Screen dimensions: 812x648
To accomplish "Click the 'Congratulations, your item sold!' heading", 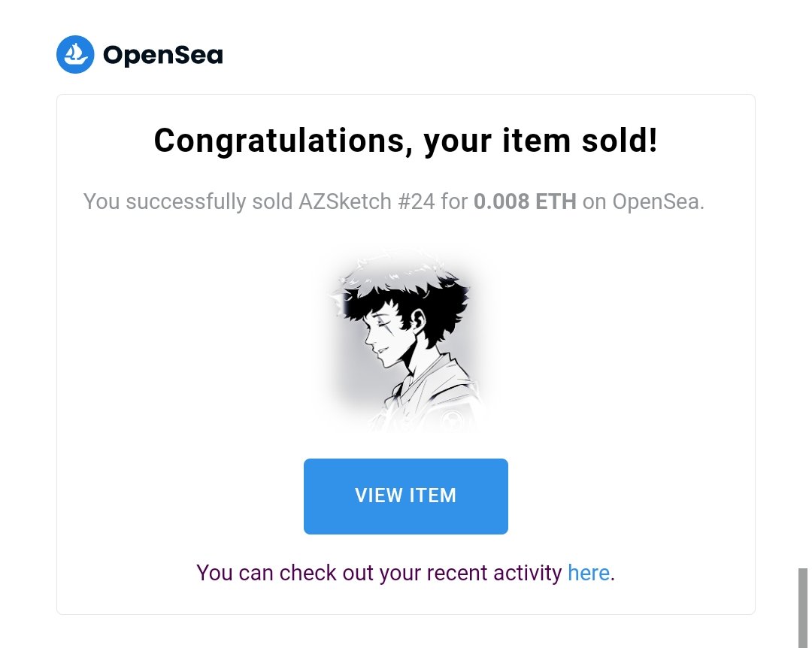I will point(405,141).
